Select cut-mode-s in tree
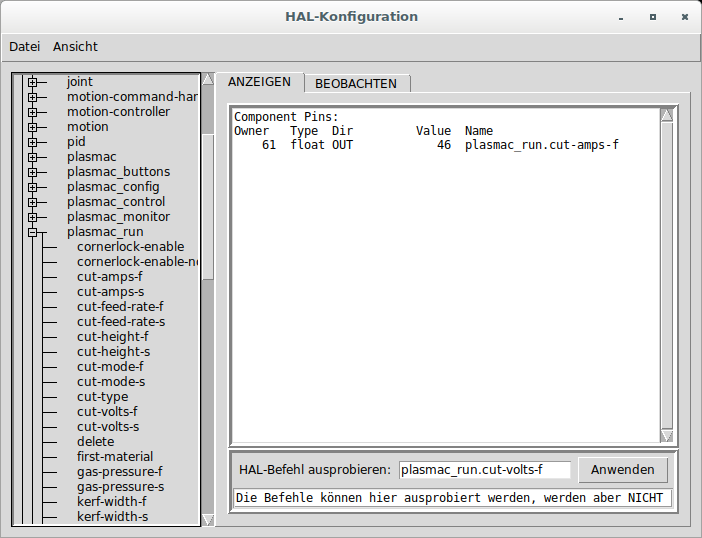This screenshot has height=538, width=702. point(111,382)
